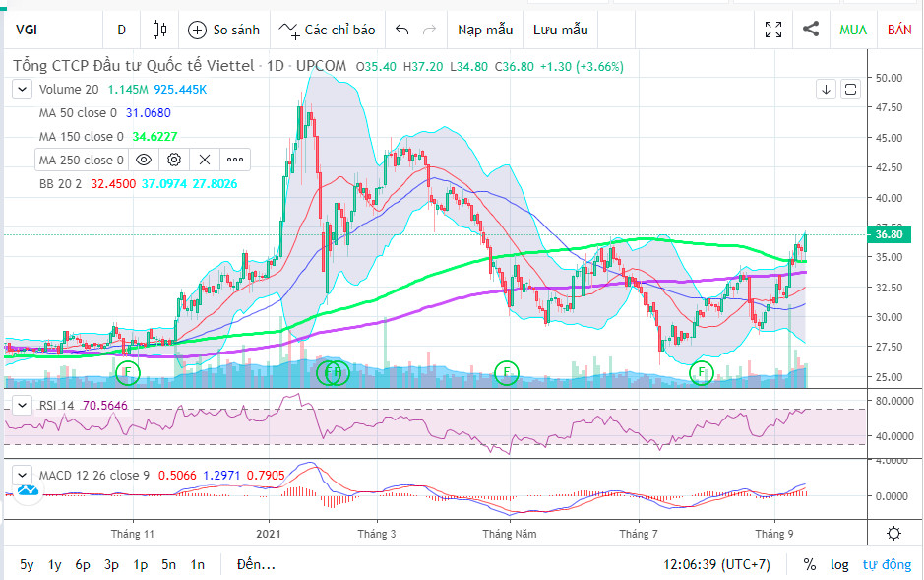924x580 pixels.
Task: Click the green MUA buy button
Action: point(852,30)
